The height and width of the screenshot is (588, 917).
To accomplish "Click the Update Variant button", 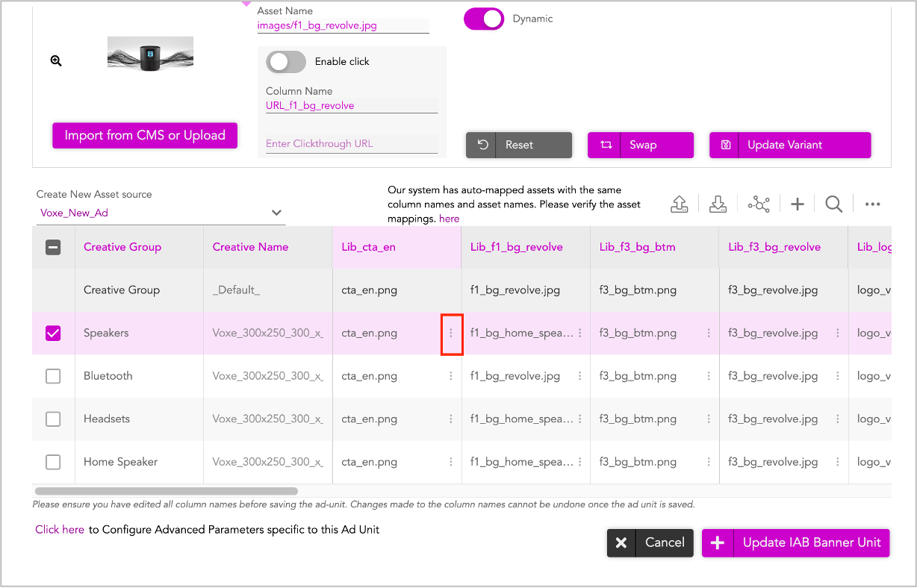I will [x=790, y=145].
